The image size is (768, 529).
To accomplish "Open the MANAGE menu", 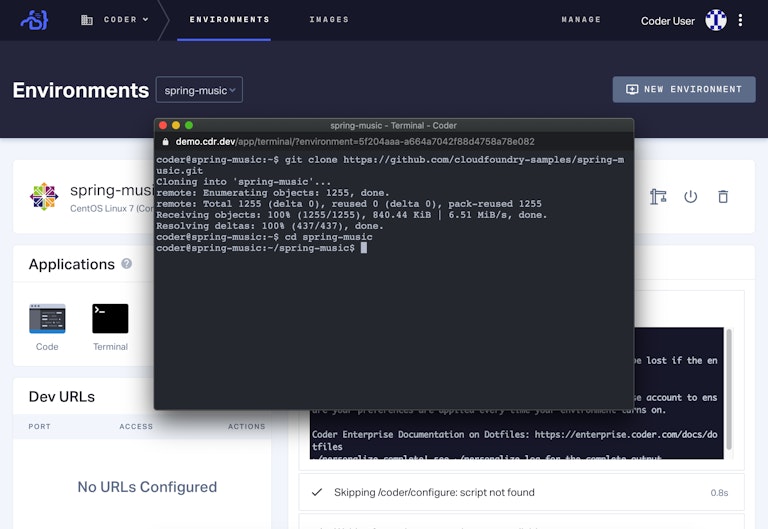I will coord(581,20).
